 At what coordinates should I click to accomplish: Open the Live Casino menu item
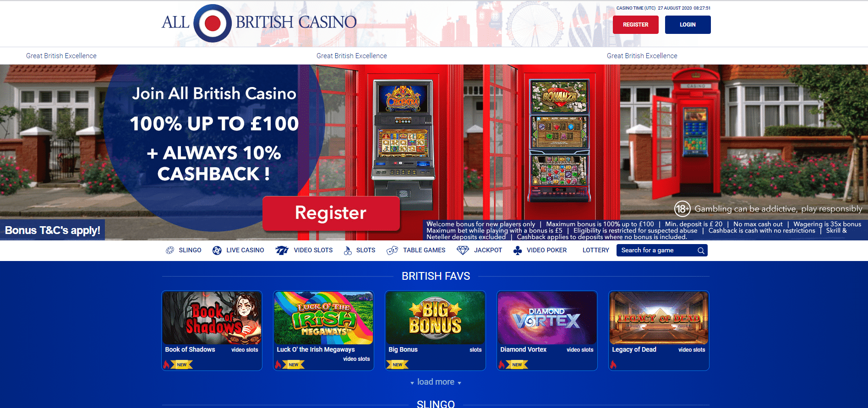click(x=245, y=250)
